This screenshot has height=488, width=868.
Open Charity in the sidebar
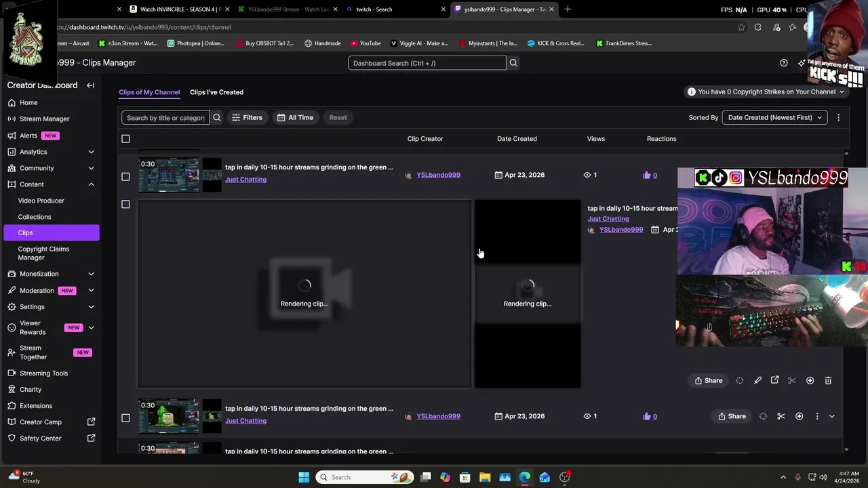(31, 390)
